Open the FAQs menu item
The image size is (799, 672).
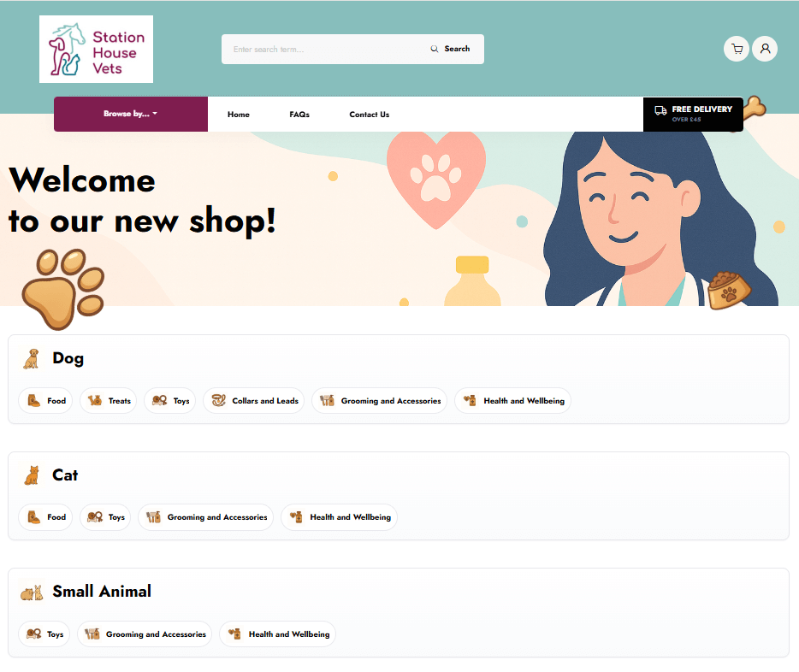[x=299, y=115]
